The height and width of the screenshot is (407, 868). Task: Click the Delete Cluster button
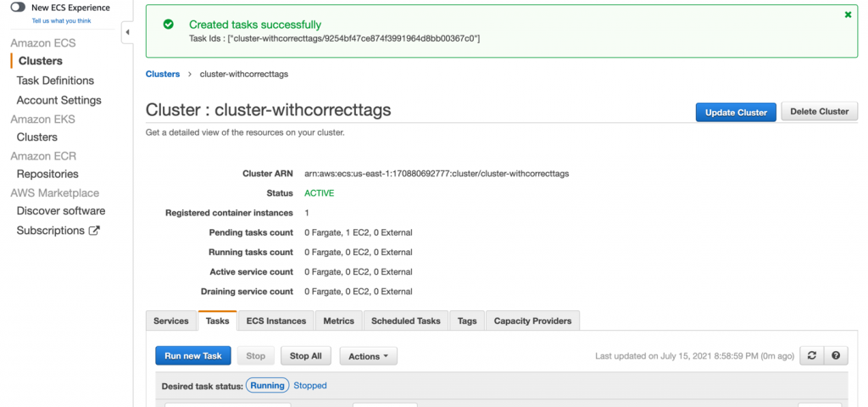pos(820,111)
